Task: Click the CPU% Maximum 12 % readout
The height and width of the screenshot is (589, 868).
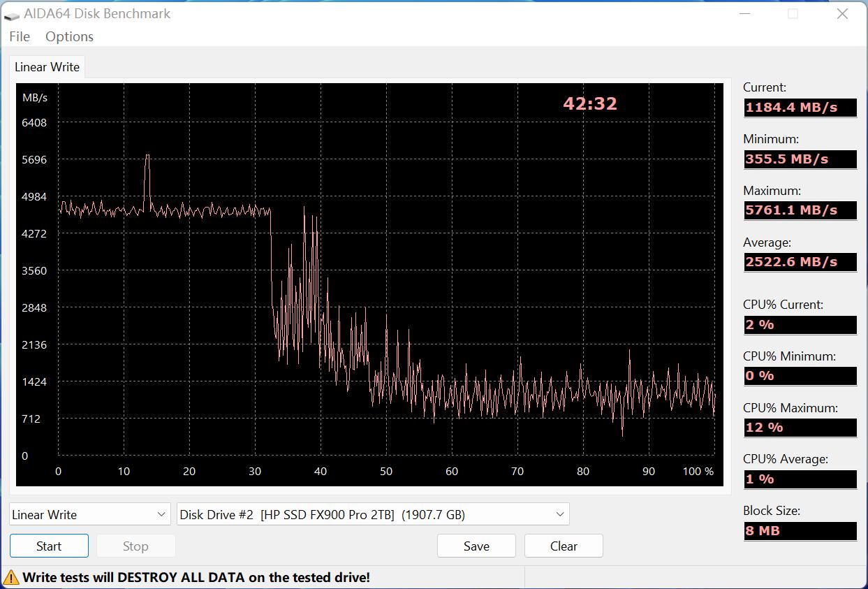Action: 800,428
